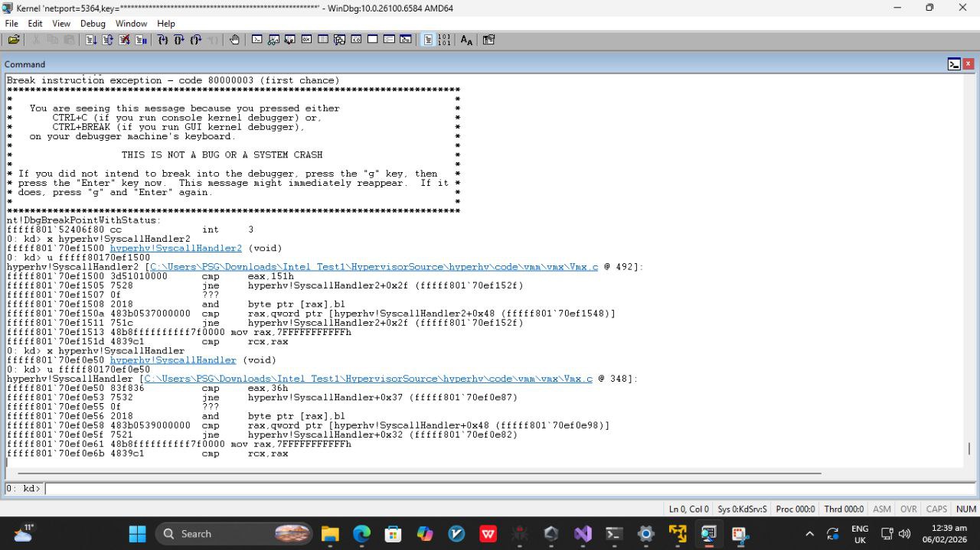Expand the system tray hidden icons chevron
The image size is (980, 550).
(809, 534)
